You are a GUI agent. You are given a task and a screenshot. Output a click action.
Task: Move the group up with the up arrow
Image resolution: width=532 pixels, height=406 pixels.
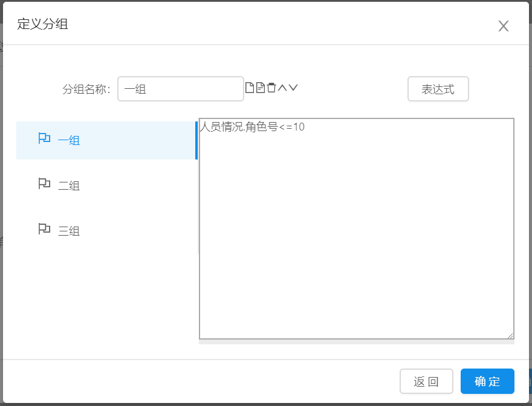pyautogui.click(x=282, y=88)
